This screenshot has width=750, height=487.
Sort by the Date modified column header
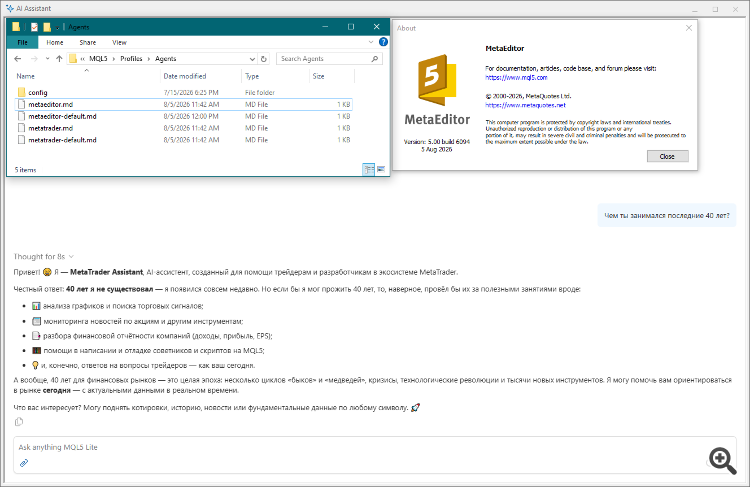pos(185,76)
